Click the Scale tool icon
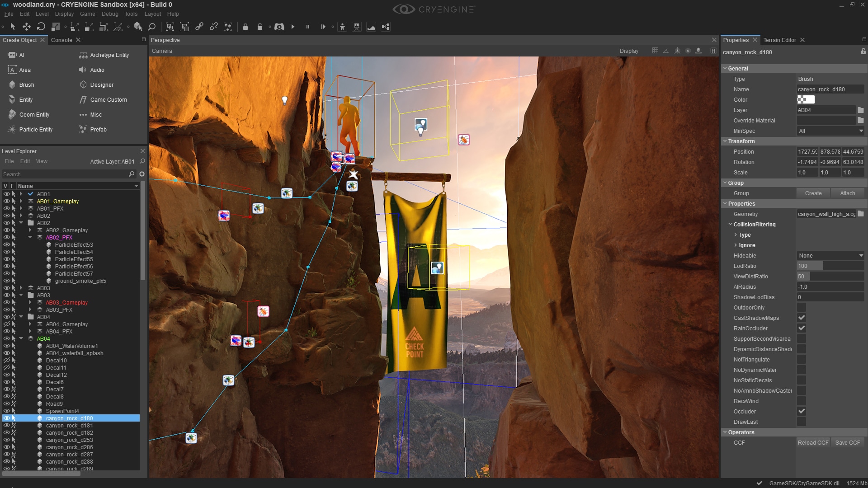 [x=56, y=27]
